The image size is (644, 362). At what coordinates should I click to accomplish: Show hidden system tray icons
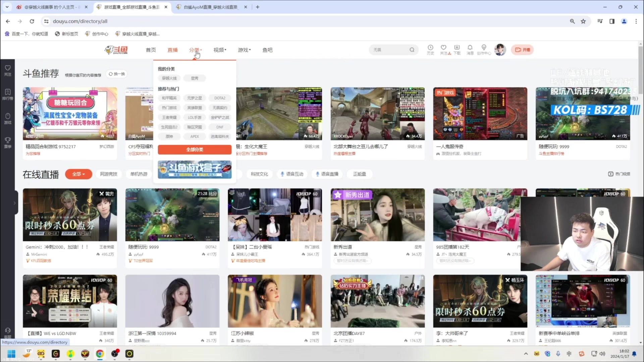tap(526, 354)
